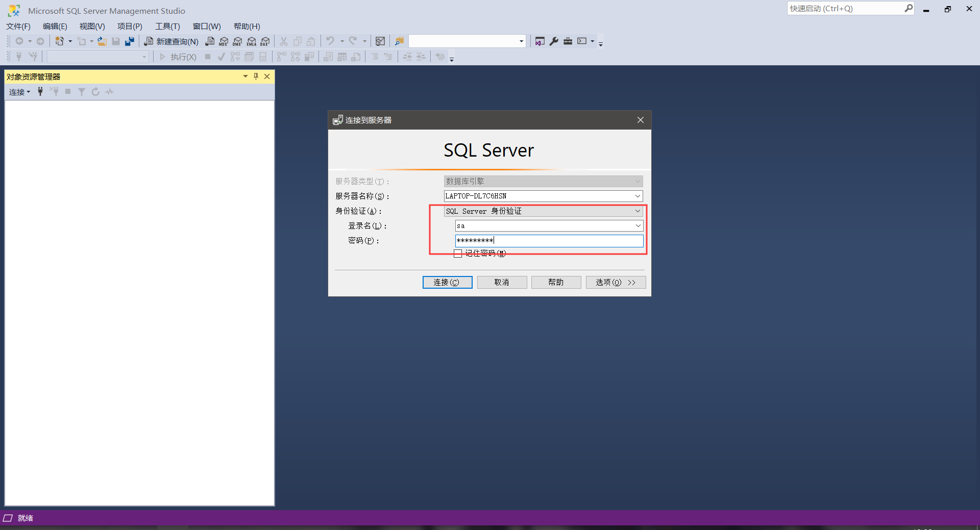Open a new DAX query
The height and width of the screenshot is (530, 980).
[x=264, y=41]
